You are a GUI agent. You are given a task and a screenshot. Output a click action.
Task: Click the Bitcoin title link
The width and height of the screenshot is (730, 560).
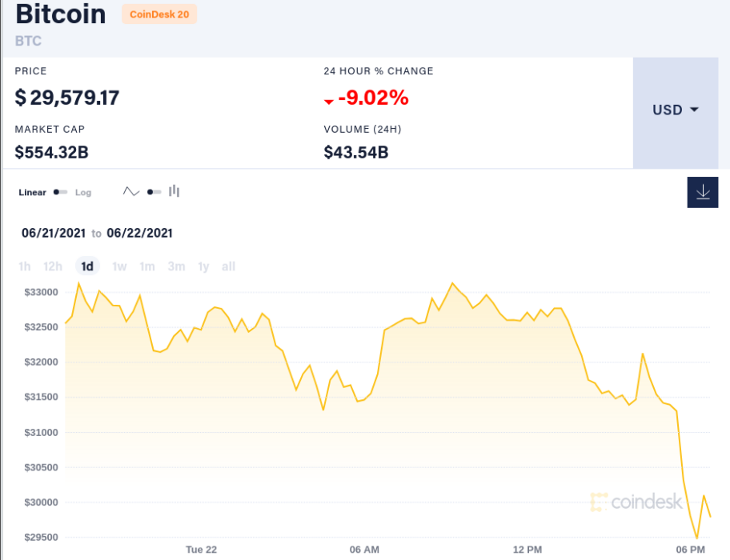tap(60, 14)
